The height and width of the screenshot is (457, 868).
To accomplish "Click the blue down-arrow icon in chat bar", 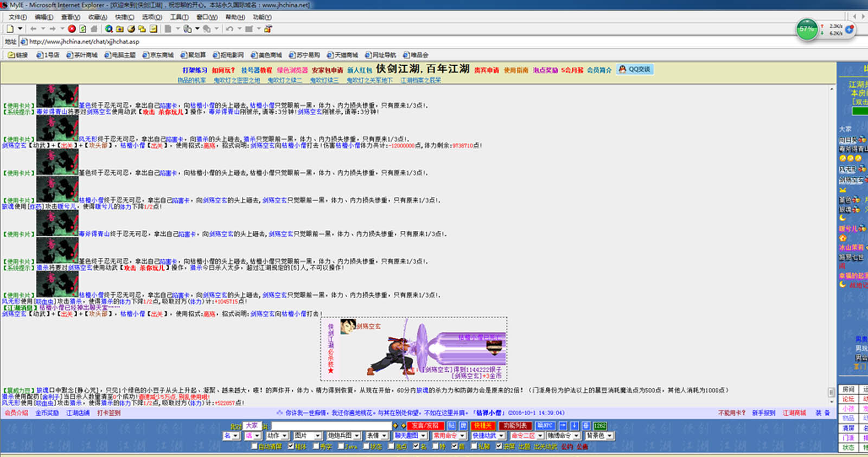I will (x=574, y=426).
